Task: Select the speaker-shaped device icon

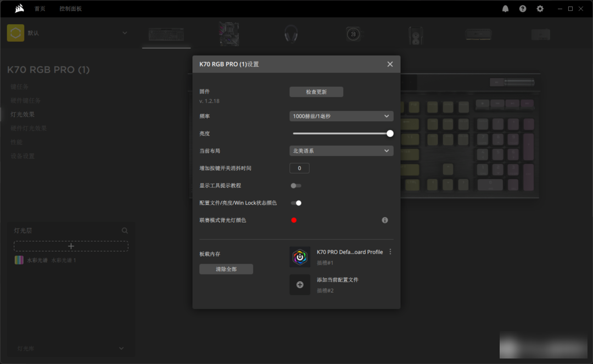Action: click(416, 35)
